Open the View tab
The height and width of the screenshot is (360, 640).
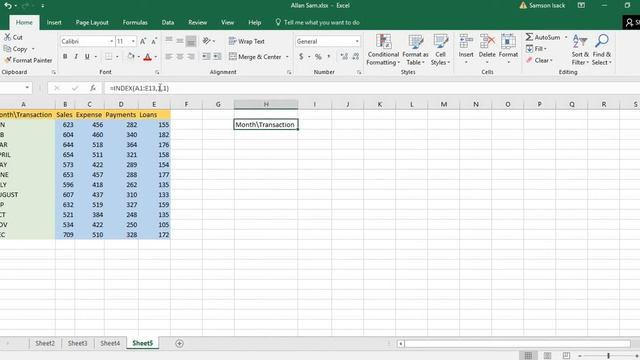click(227, 22)
